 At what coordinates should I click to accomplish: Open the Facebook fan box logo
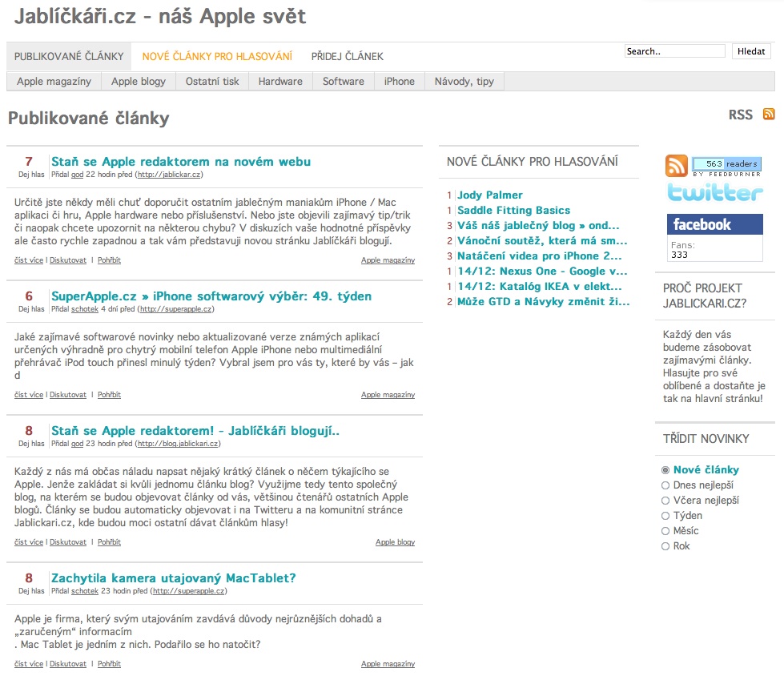pyautogui.click(x=715, y=224)
